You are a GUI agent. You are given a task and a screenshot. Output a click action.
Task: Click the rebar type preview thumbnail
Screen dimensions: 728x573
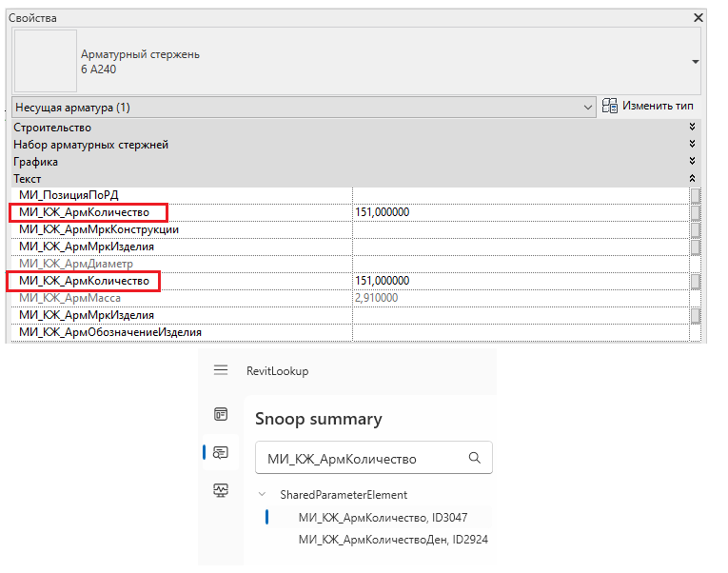(x=46, y=61)
